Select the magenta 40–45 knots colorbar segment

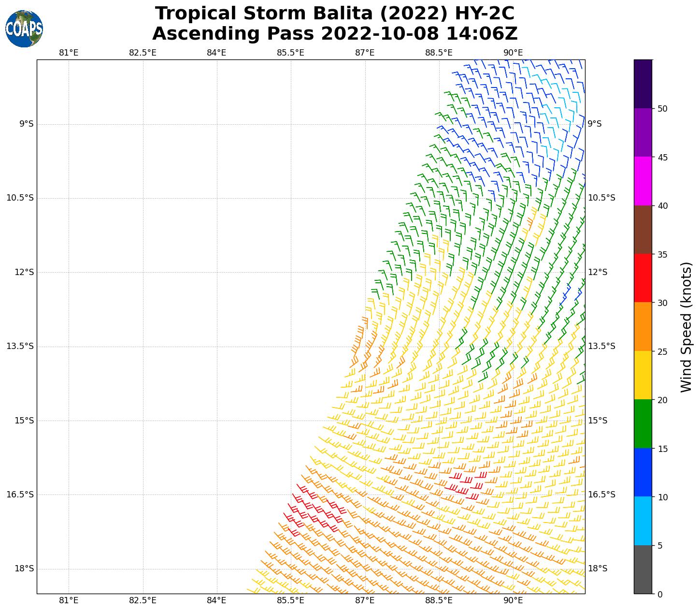coord(643,181)
